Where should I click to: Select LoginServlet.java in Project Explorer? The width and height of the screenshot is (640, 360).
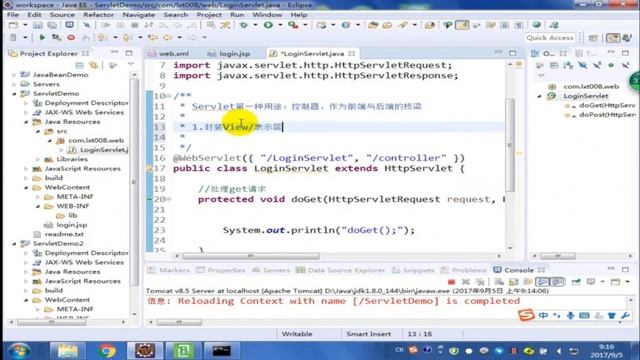99,150
